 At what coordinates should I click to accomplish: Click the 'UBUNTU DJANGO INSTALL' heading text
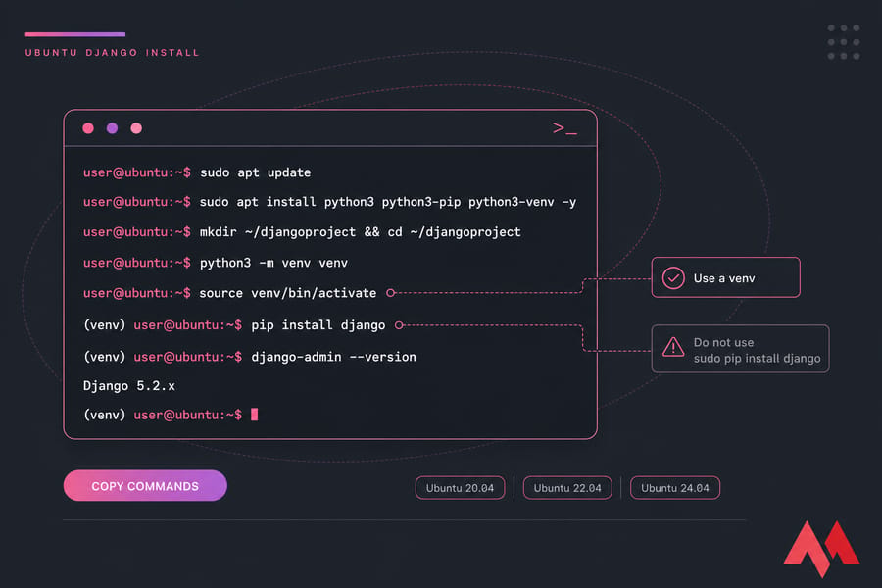tap(113, 53)
